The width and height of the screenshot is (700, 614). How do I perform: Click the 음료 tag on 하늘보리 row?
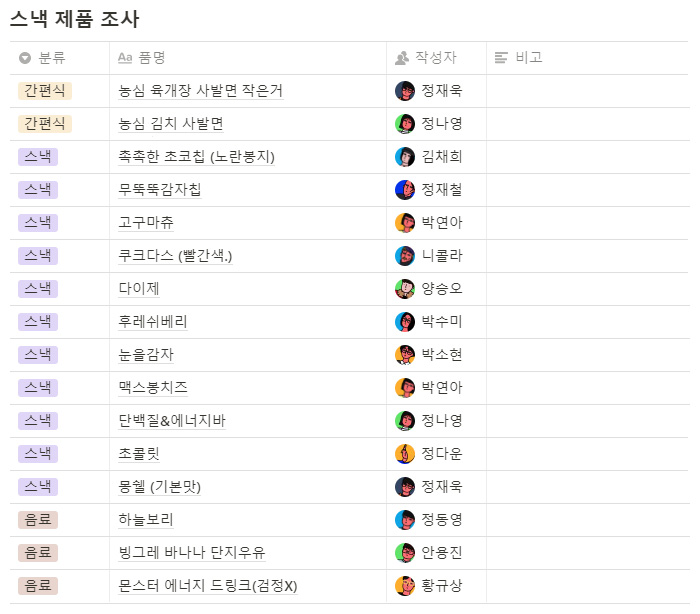(38, 520)
